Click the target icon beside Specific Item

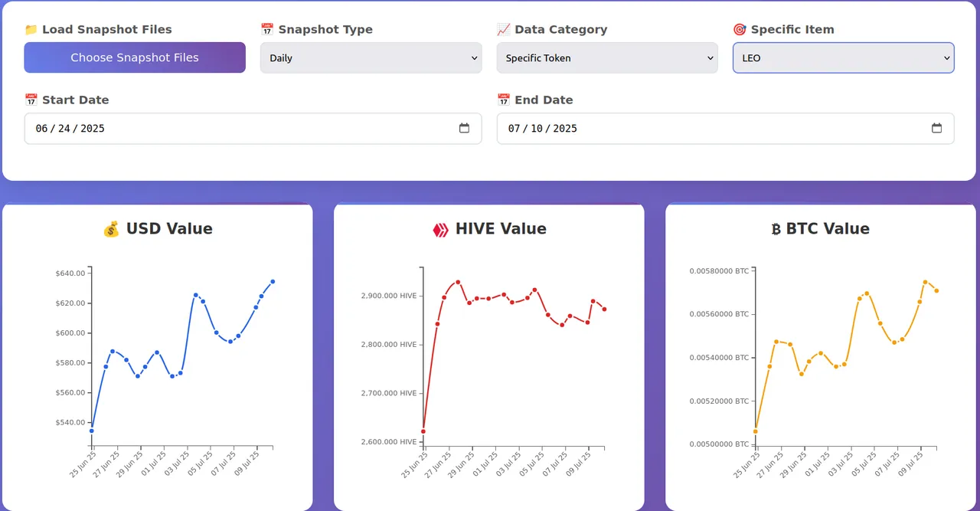[x=740, y=30]
